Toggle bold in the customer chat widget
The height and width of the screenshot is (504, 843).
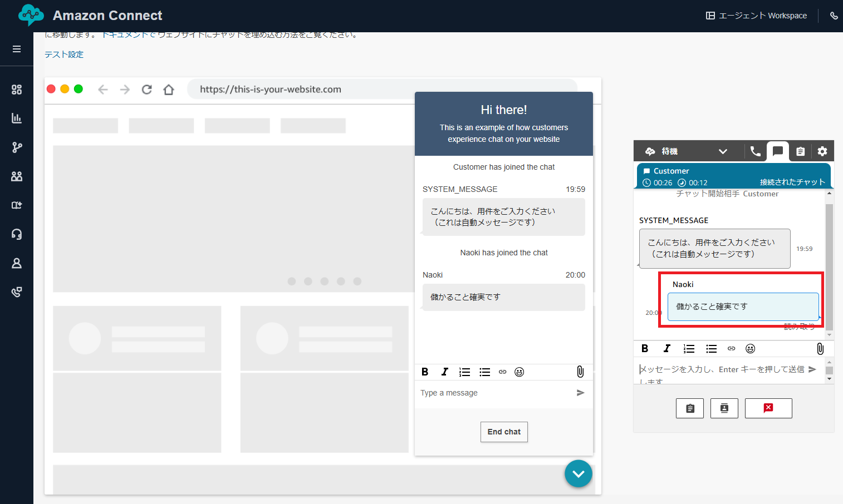pos(425,372)
